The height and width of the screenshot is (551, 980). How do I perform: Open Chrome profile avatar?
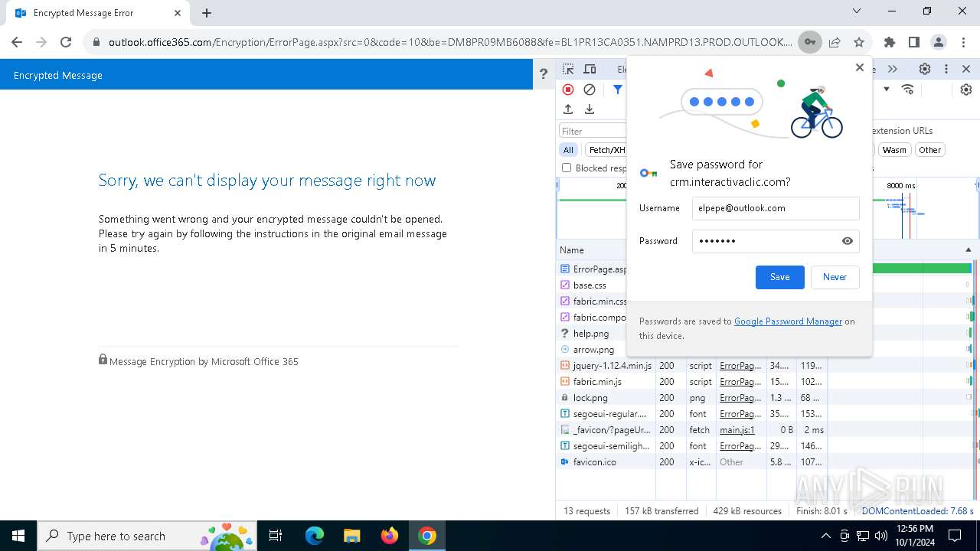pyautogui.click(x=939, y=42)
